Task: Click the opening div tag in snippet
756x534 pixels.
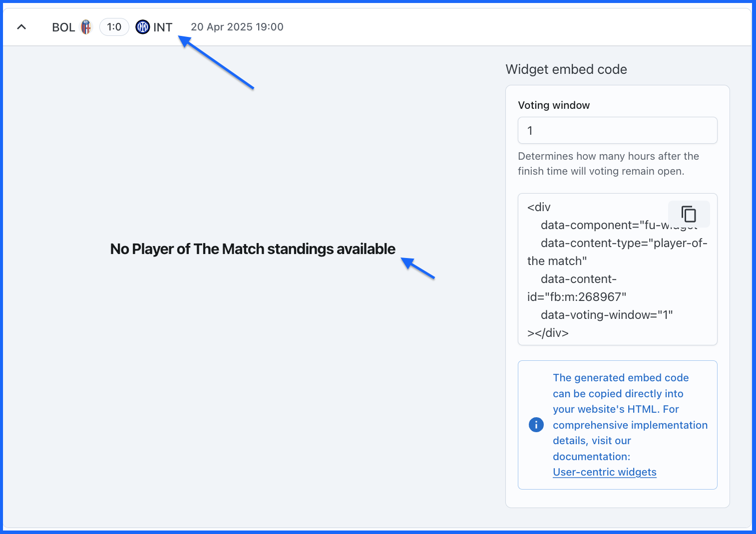Action: click(539, 207)
